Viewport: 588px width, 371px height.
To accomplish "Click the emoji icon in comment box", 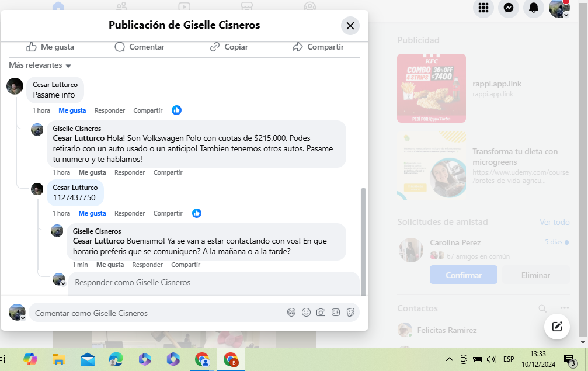I will point(306,313).
